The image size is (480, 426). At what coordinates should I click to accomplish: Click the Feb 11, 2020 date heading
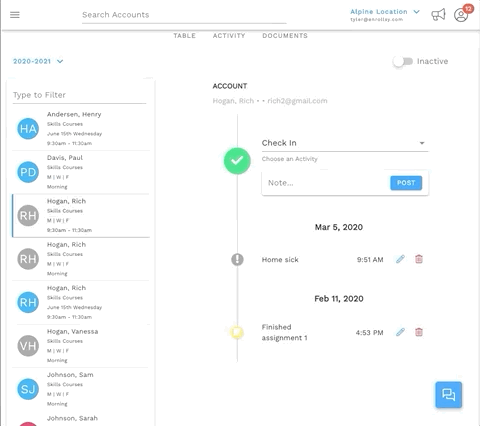point(339,299)
